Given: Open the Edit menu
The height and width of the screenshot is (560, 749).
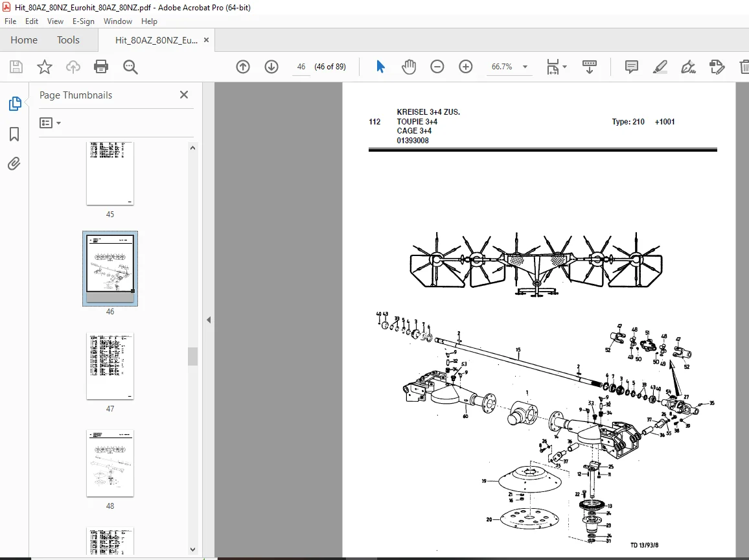Looking at the screenshot, I should 32,21.
